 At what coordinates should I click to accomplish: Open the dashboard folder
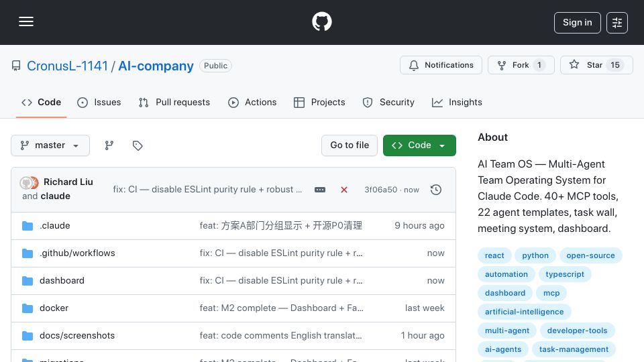[62, 281]
